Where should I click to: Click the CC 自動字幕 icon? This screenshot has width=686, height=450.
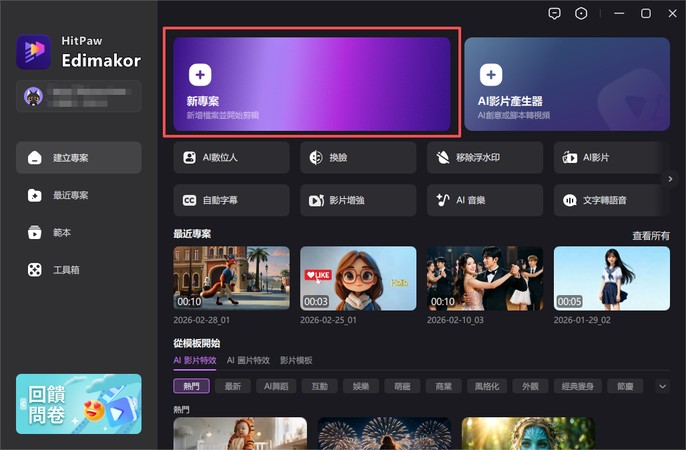coord(189,200)
